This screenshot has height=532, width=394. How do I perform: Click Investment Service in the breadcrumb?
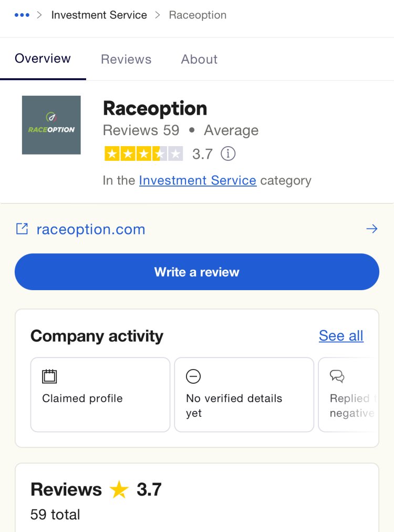99,15
